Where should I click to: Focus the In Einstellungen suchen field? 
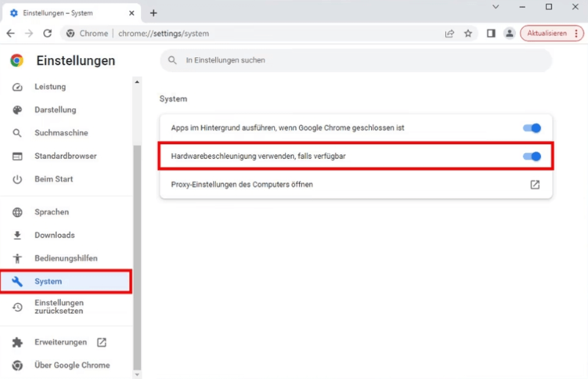pyautogui.click(x=356, y=60)
